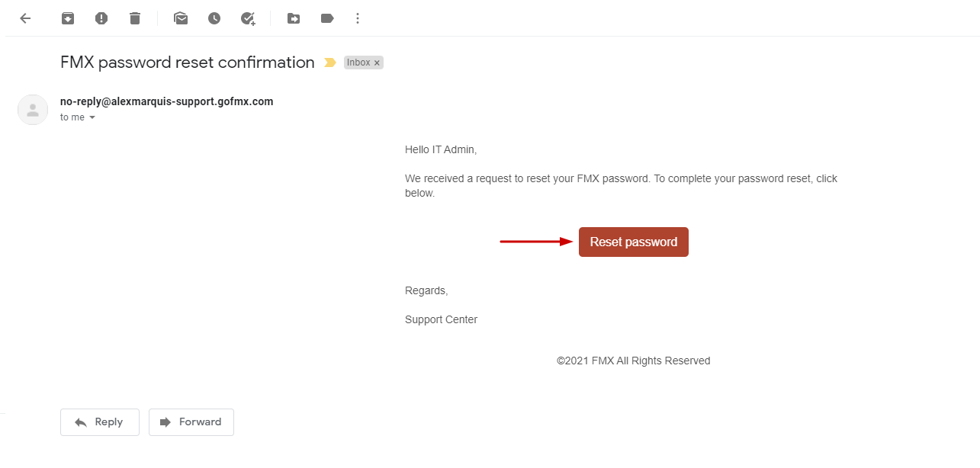The image size is (980, 468).
Task: Mark the email as unread
Action: (181, 18)
